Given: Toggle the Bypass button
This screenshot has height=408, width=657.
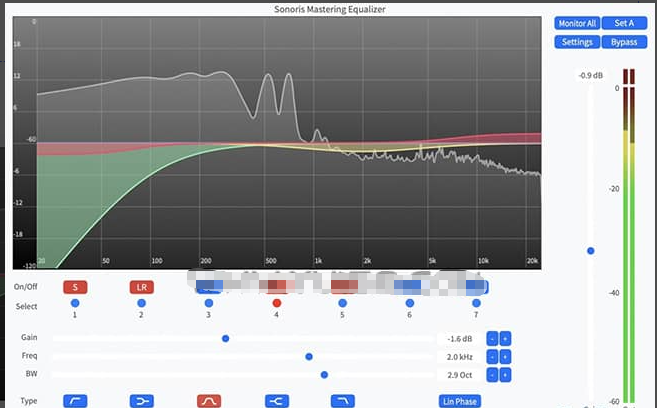Looking at the screenshot, I should (624, 42).
